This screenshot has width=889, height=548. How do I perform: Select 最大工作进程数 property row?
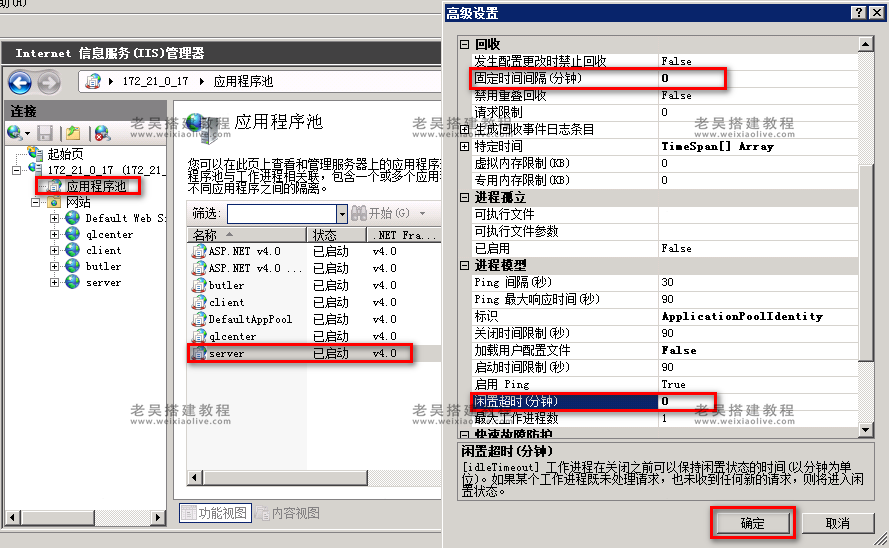tap(664, 418)
